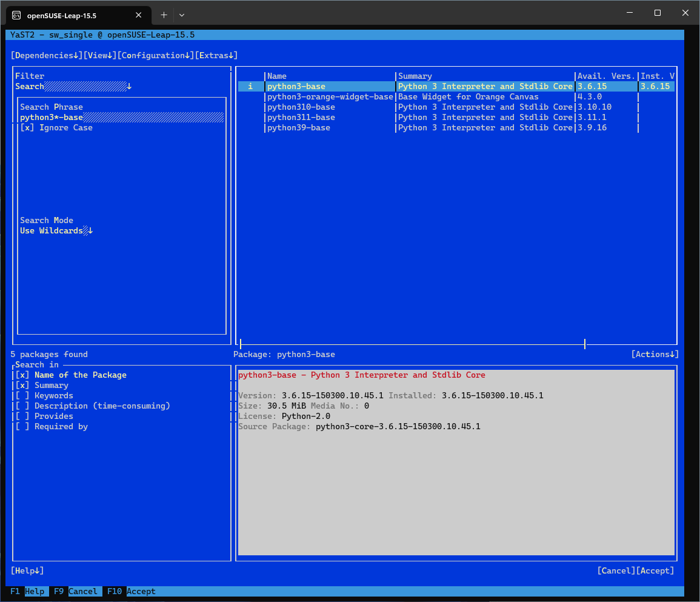Viewport: 700px width, 602px height.
Task: Click the Avail. Vers. column header
Action: pyautogui.click(x=606, y=76)
